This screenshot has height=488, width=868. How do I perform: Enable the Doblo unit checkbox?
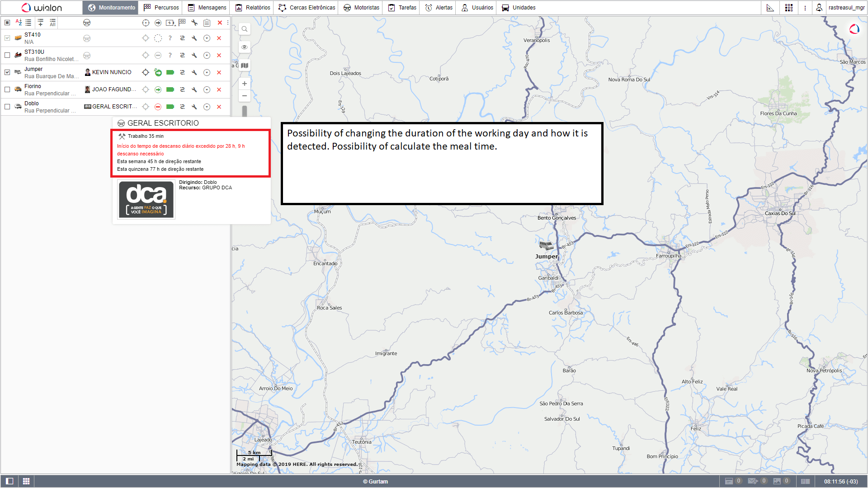pyautogui.click(x=7, y=107)
